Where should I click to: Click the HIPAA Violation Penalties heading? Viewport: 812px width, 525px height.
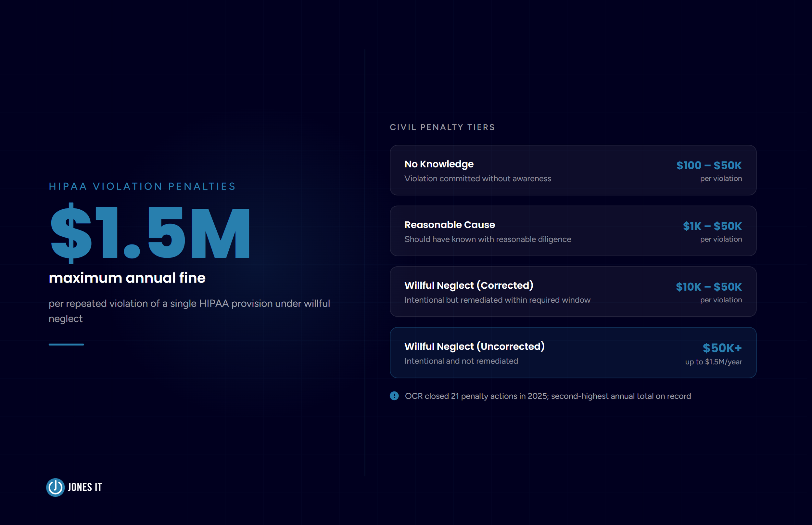pos(142,186)
